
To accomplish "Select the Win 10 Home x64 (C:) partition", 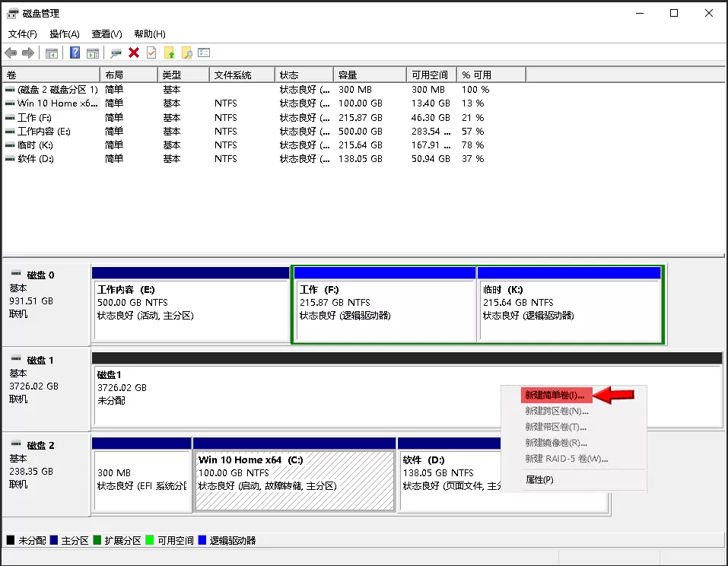I will [x=294, y=479].
